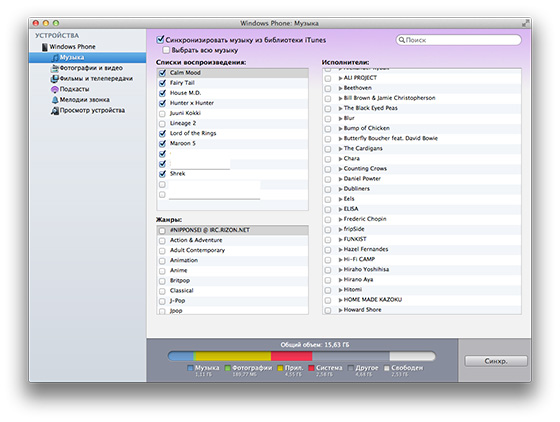Screen dimensions: 560x422
Task: Expand Bump of Chicken artist
Action: coord(340,128)
